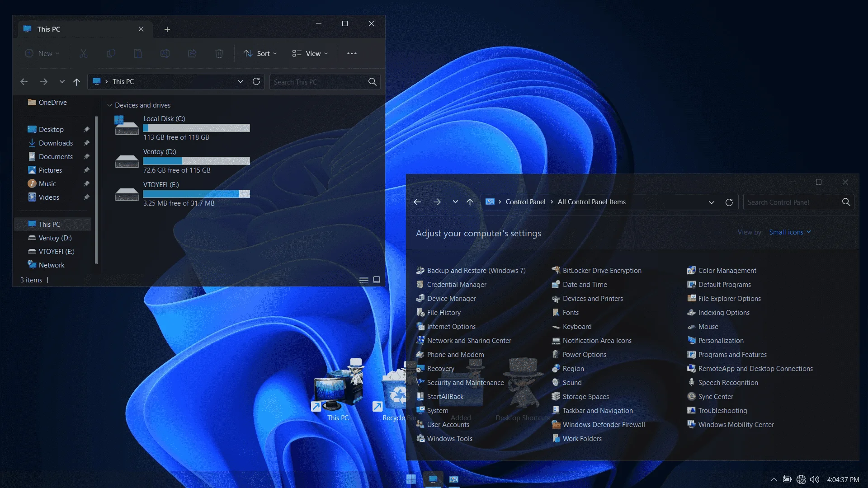Collapse the Devices and drives group
868x488 pixels.
coord(109,105)
